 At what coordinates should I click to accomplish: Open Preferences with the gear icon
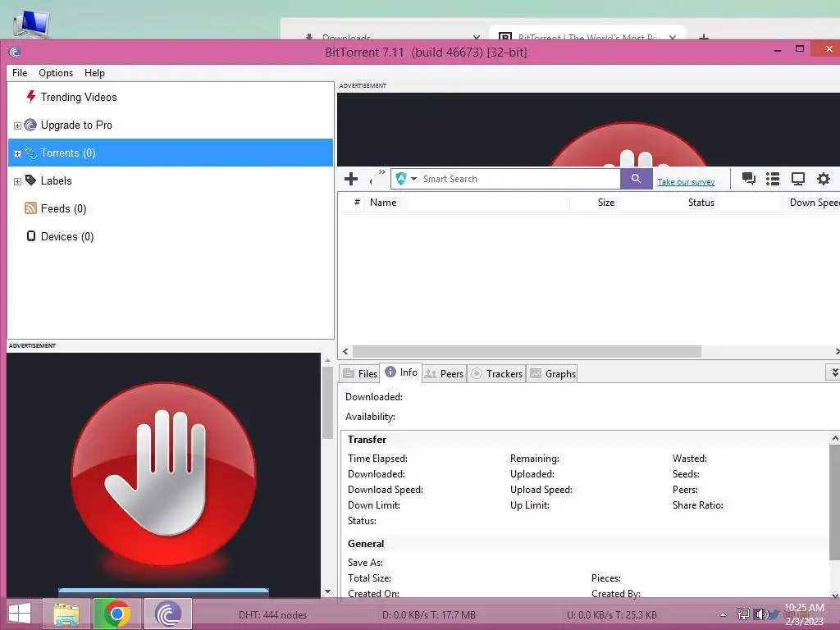pos(824,179)
